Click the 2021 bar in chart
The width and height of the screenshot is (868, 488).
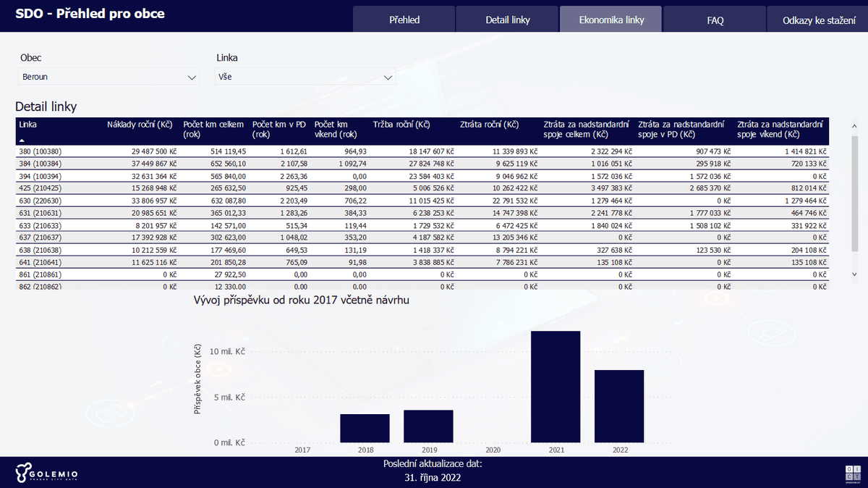coord(556,387)
